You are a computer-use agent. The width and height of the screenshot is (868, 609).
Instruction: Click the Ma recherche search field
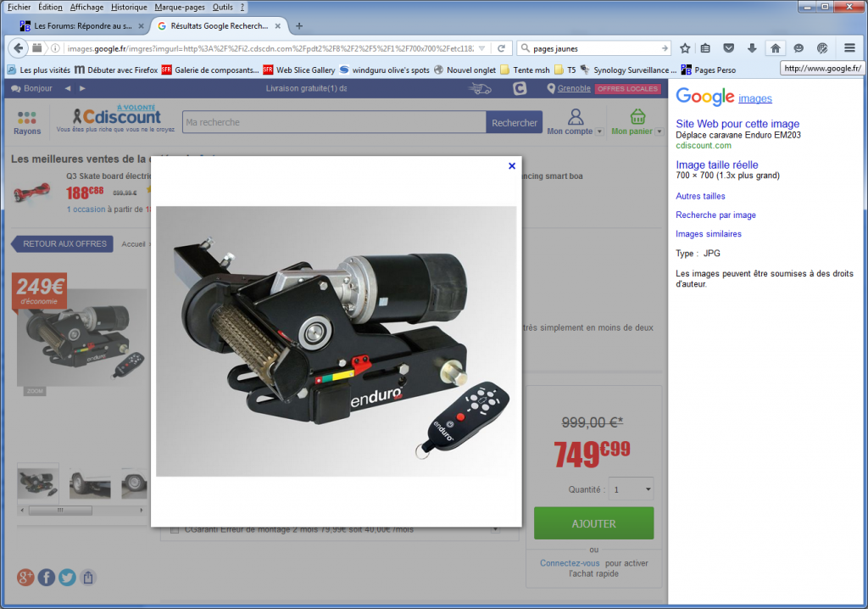click(332, 122)
